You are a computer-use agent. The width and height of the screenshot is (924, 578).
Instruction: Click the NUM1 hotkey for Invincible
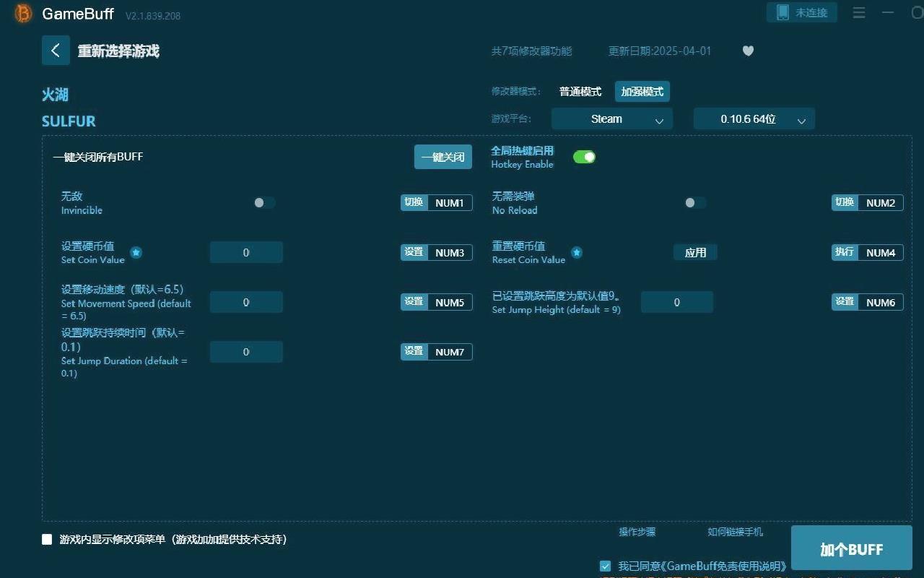[450, 203]
